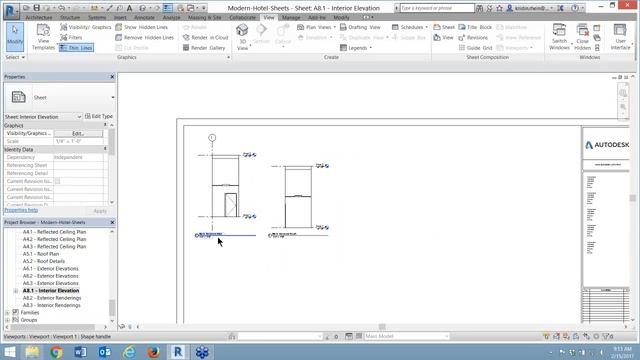Toggle Thin Lines display
This screenshot has width=640, height=360.
(x=76, y=48)
